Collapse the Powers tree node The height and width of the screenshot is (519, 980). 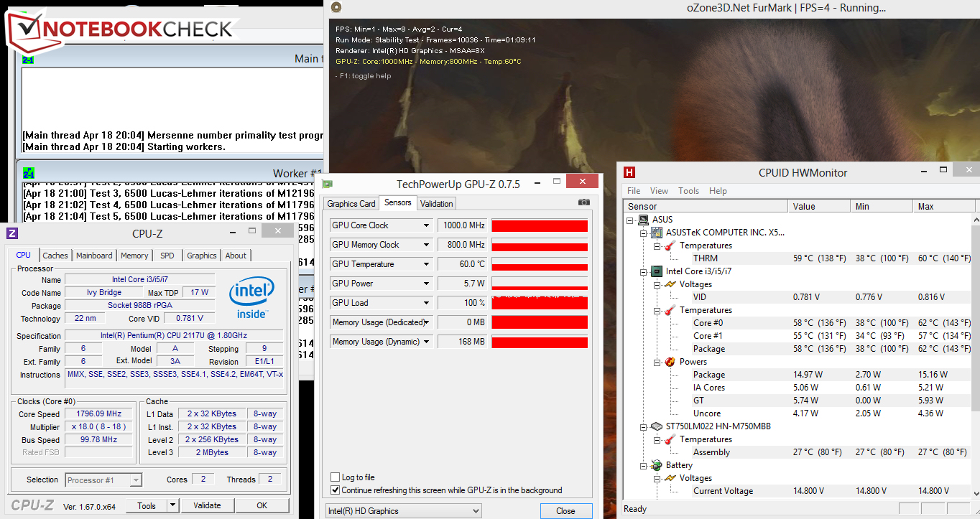[x=656, y=362]
